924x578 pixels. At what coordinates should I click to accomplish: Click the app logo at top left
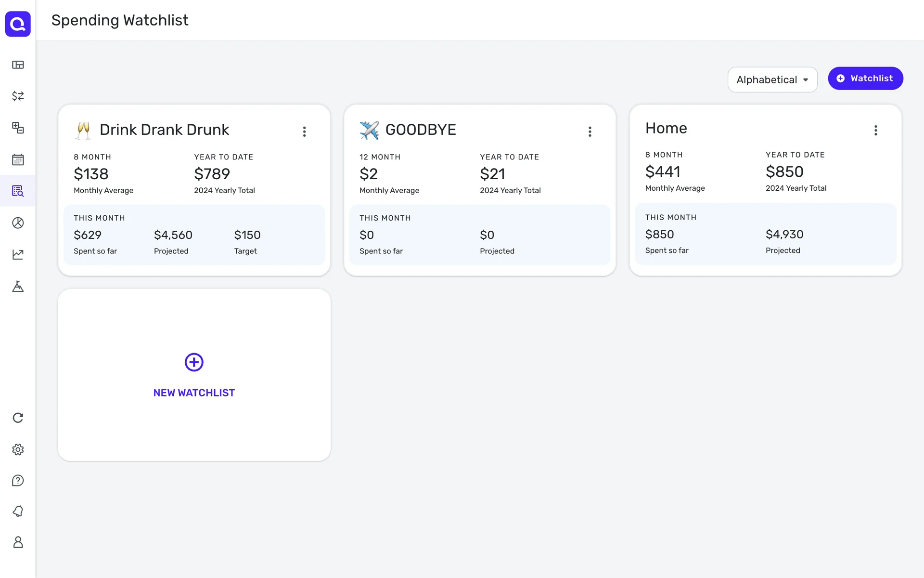(x=18, y=24)
